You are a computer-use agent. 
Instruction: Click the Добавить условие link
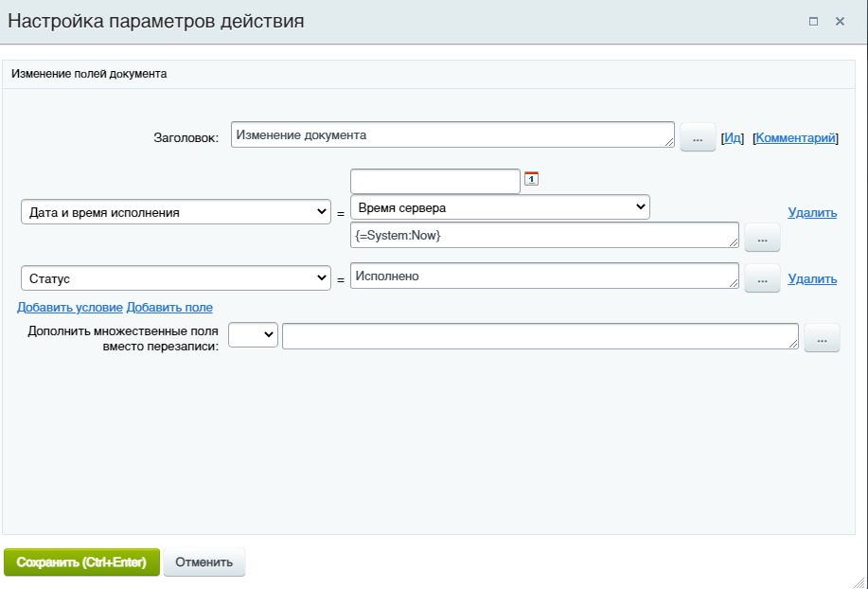[70, 307]
